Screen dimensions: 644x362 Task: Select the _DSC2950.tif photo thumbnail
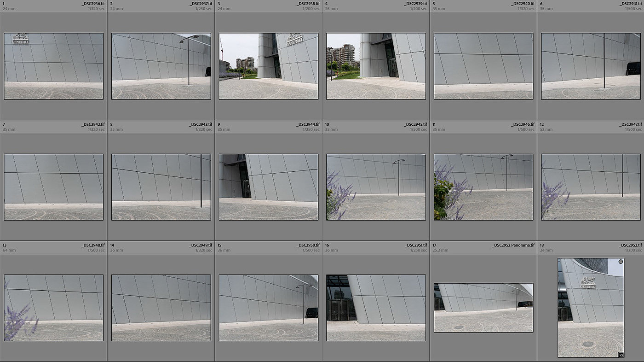click(x=269, y=308)
